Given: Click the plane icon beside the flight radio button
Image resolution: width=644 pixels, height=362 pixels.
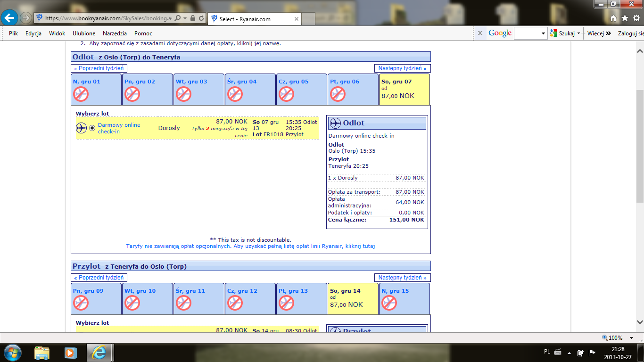Looking at the screenshot, I should click(82, 128).
